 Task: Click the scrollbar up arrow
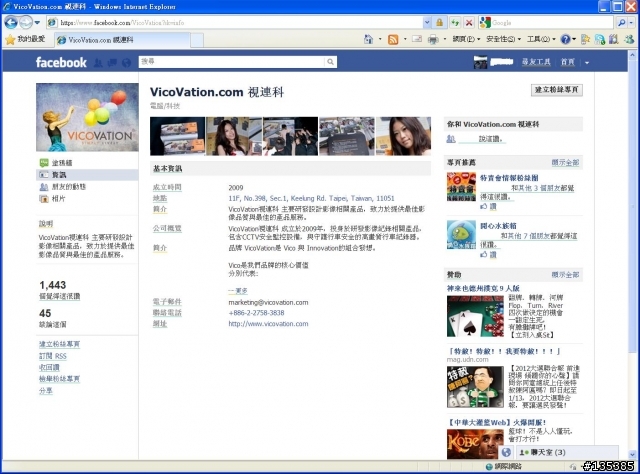point(633,54)
